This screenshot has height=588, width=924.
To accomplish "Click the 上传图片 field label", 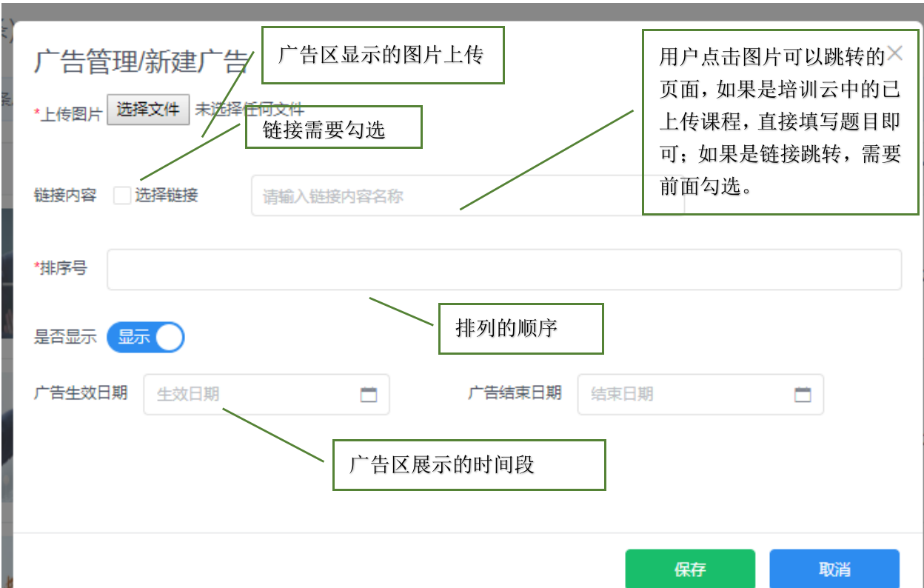I will click(x=69, y=114).
